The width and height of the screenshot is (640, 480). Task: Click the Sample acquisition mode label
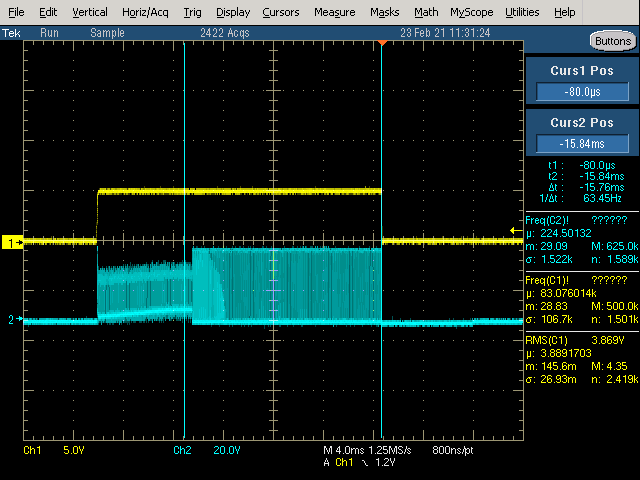pos(107,33)
